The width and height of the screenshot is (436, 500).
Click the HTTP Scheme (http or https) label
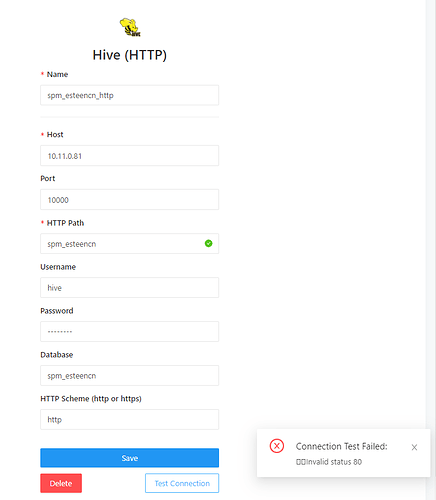(91, 399)
